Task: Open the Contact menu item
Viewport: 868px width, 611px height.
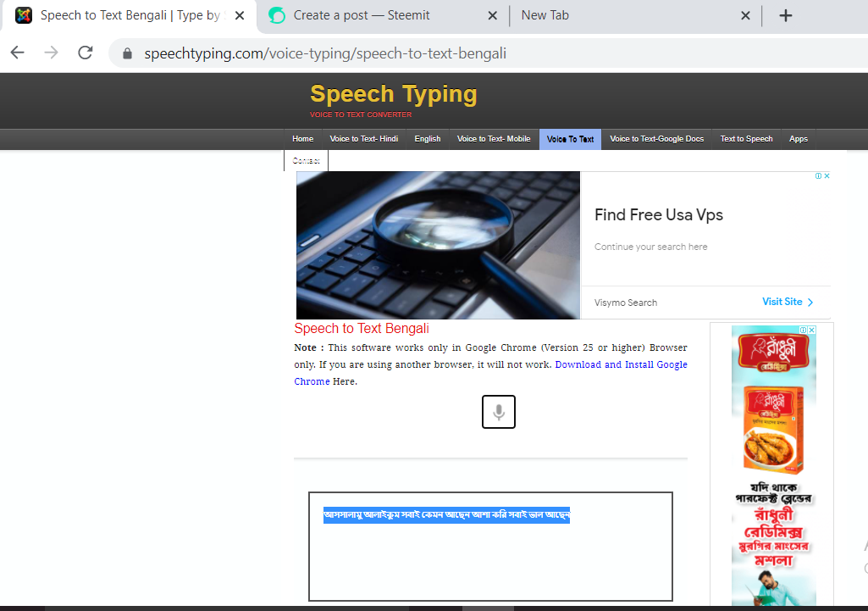Action: (x=306, y=161)
